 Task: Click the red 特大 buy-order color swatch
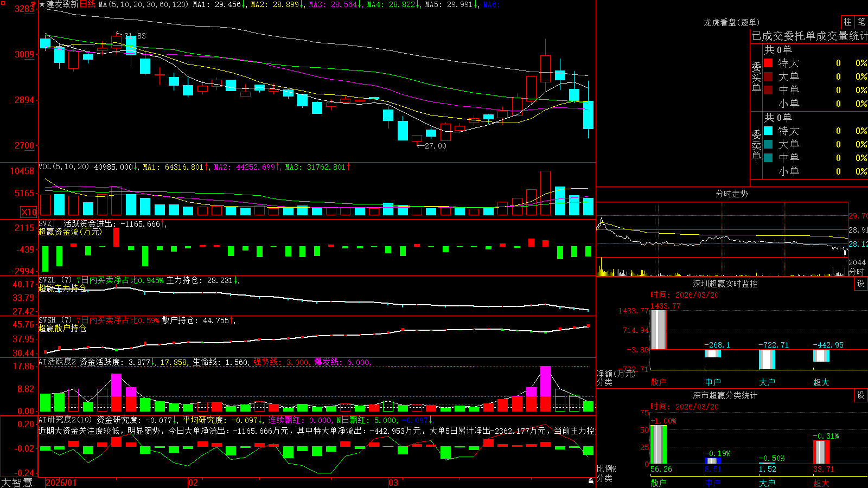point(768,63)
